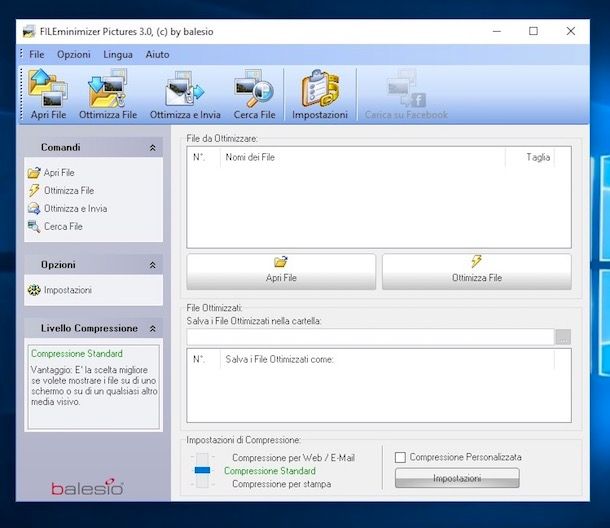The width and height of the screenshot is (610, 528).
Task: Click the Cerca File toolbar icon
Action: coord(254,94)
